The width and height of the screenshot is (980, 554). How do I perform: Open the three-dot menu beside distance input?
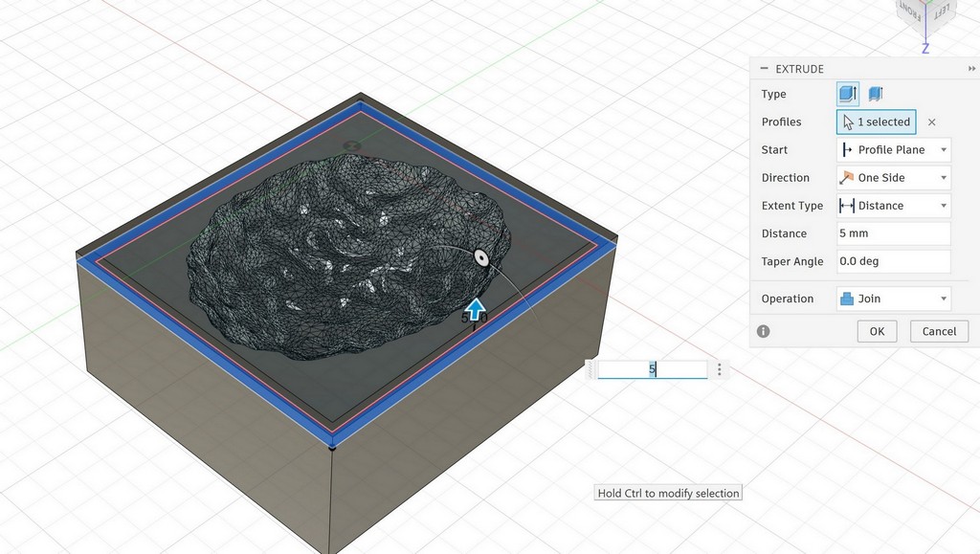[x=720, y=369]
